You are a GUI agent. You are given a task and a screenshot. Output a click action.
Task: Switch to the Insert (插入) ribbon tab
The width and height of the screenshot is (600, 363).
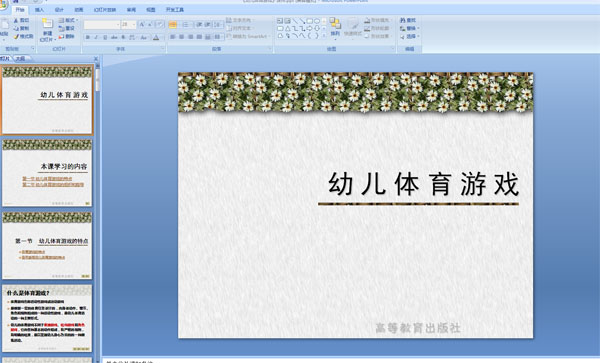[x=39, y=10]
